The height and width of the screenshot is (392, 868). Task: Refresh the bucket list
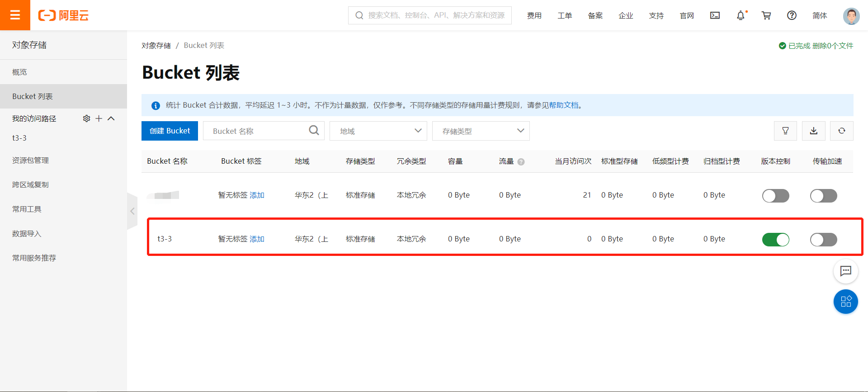point(842,131)
